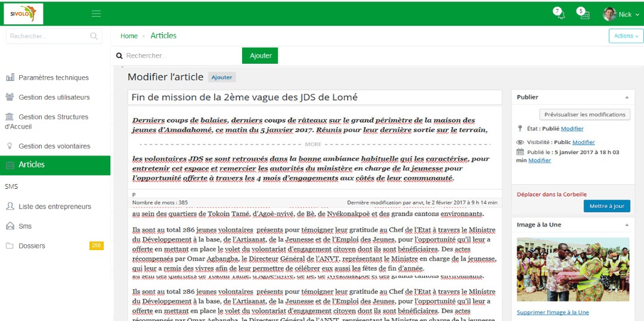Click Supprimer l'image à la Une
Viewport: 644px width, 321px height.
pyautogui.click(x=553, y=313)
